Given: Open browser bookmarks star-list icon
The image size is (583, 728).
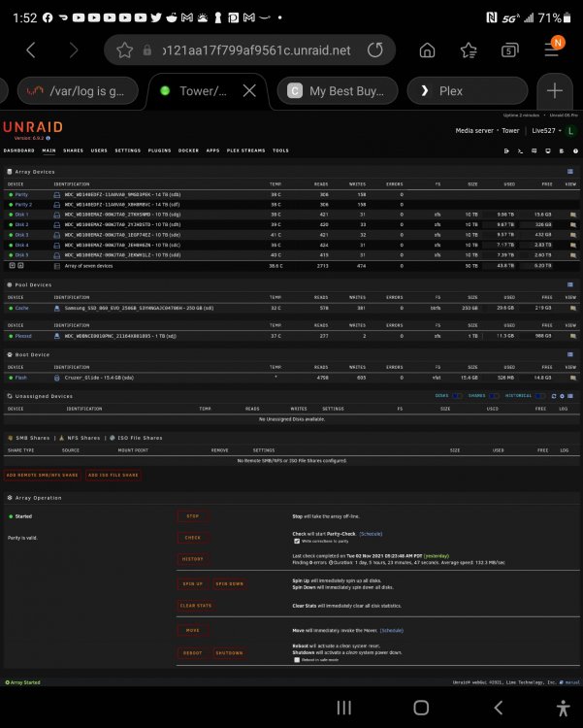Looking at the screenshot, I should coord(469,50).
